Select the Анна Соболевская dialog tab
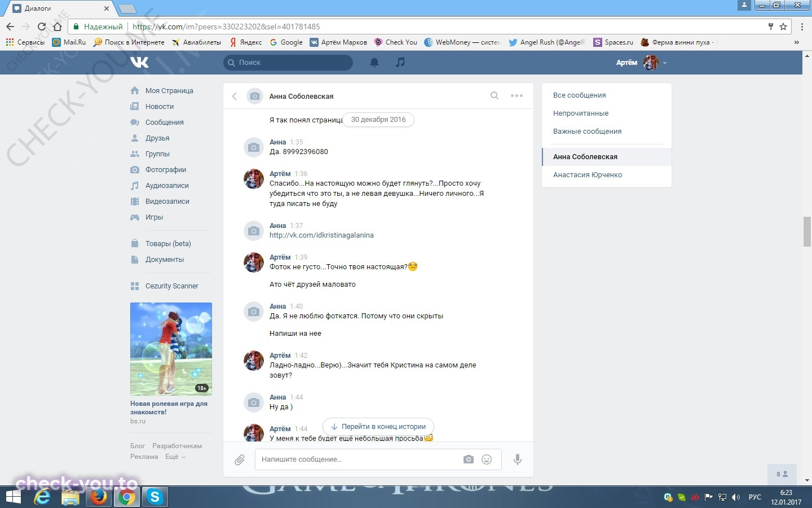This screenshot has height=508, width=812. tap(607, 157)
